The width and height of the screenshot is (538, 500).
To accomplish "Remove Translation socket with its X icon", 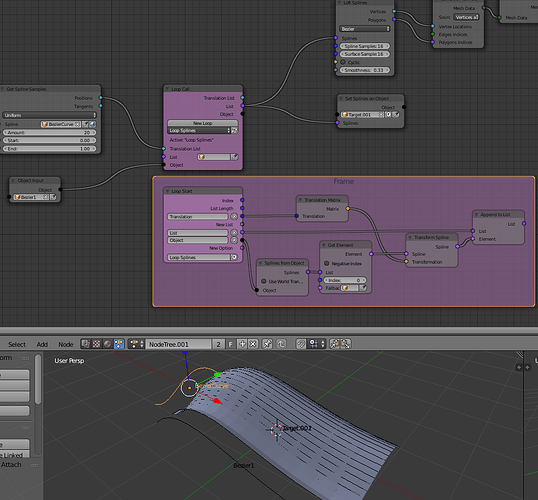I will click(x=234, y=217).
